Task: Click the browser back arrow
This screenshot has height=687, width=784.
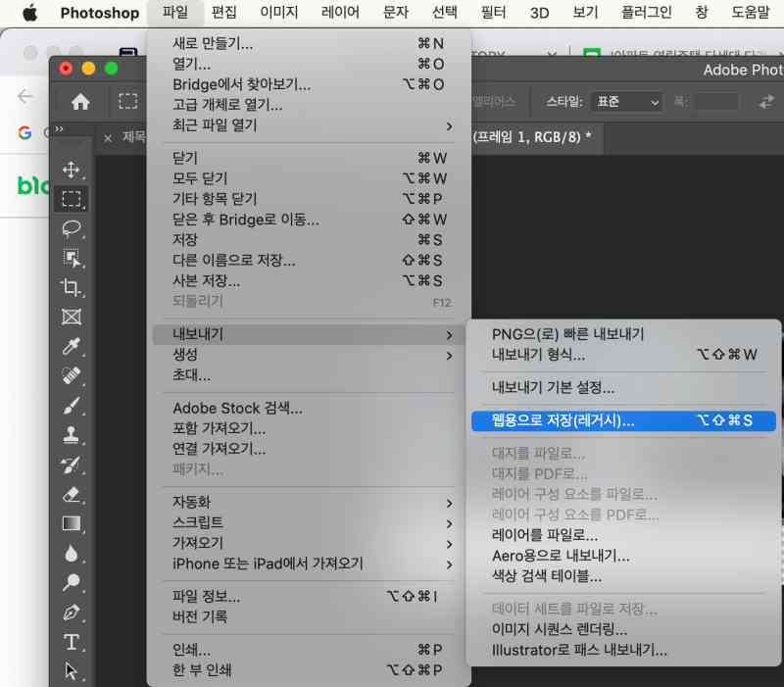Action: coord(24,97)
